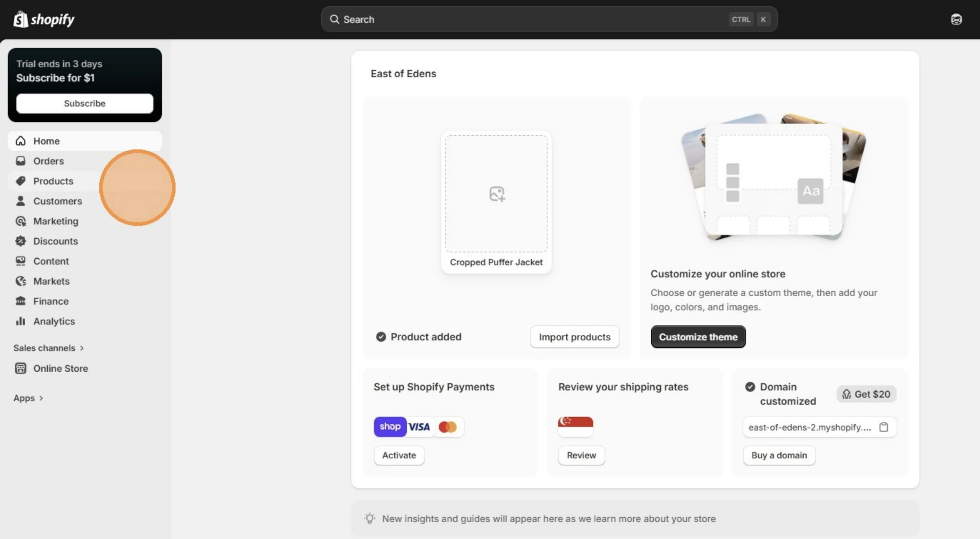Click the Products tag icon
The image size is (980, 539).
tap(20, 181)
